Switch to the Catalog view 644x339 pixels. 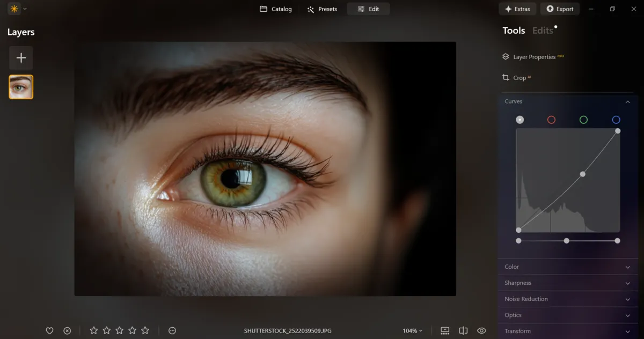(x=275, y=9)
